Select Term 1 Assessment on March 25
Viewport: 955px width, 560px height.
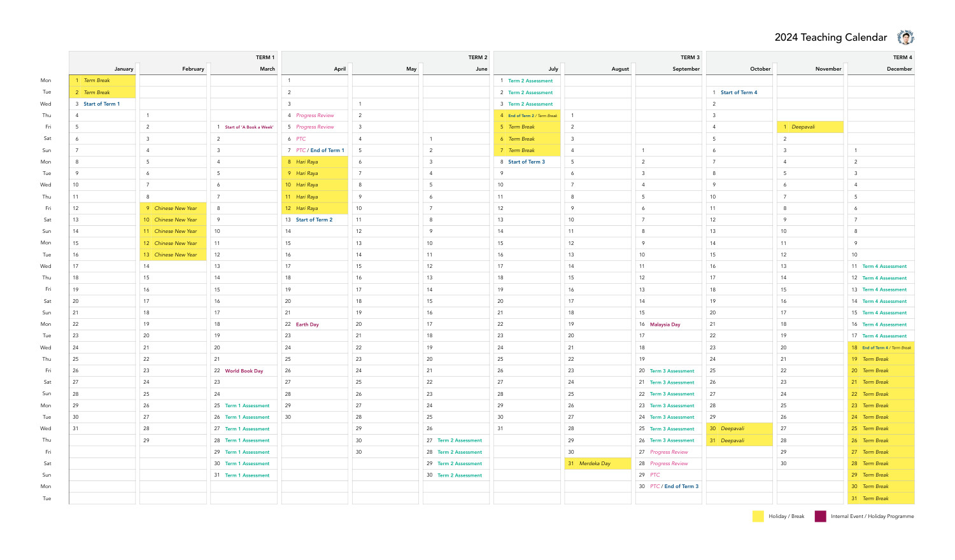(x=247, y=405)
